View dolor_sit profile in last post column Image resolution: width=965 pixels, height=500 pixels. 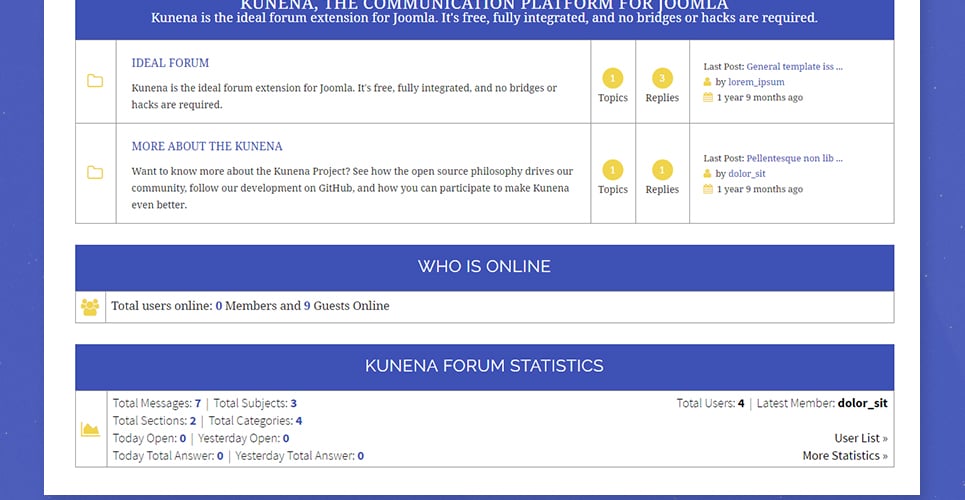(x=747, y=174)
